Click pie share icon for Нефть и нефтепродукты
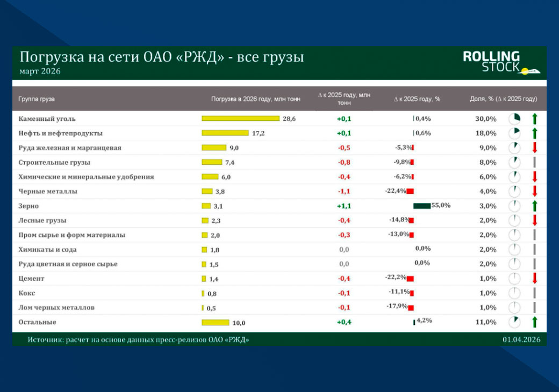This screenshot has height=392, width=559. click(x=514, y=133)
